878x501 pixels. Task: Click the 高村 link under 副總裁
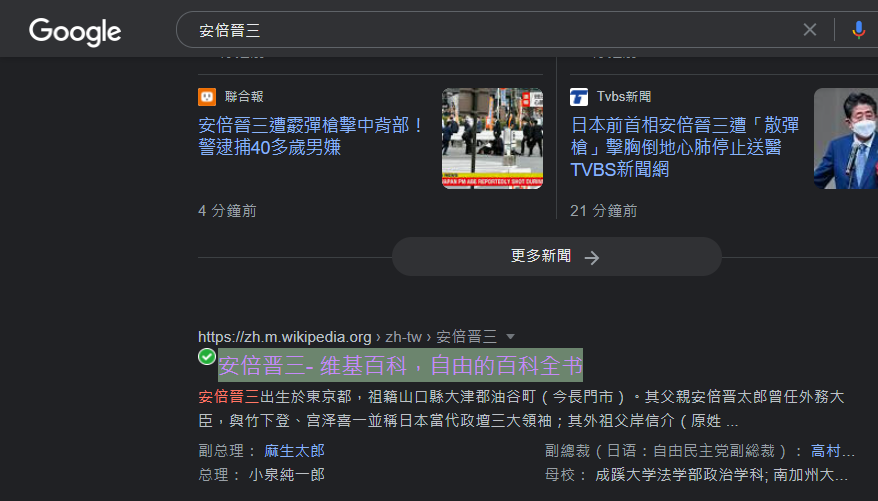833,451
